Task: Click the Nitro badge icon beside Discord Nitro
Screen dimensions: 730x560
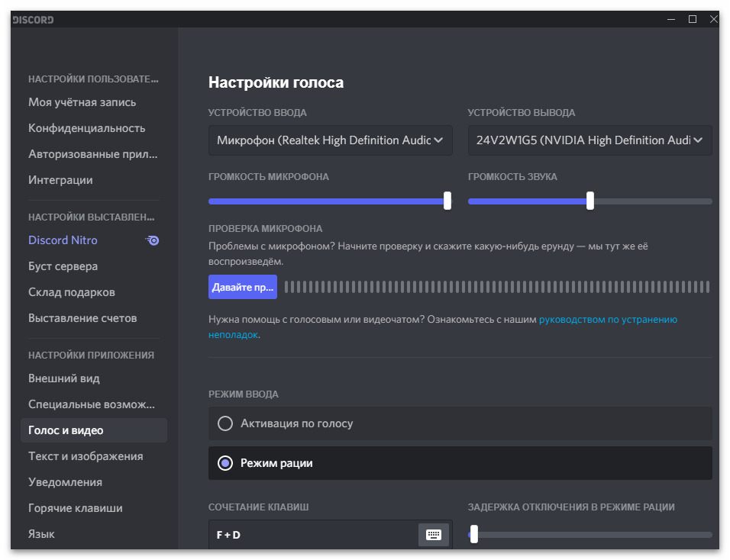Action: click(x=153, y=240)
